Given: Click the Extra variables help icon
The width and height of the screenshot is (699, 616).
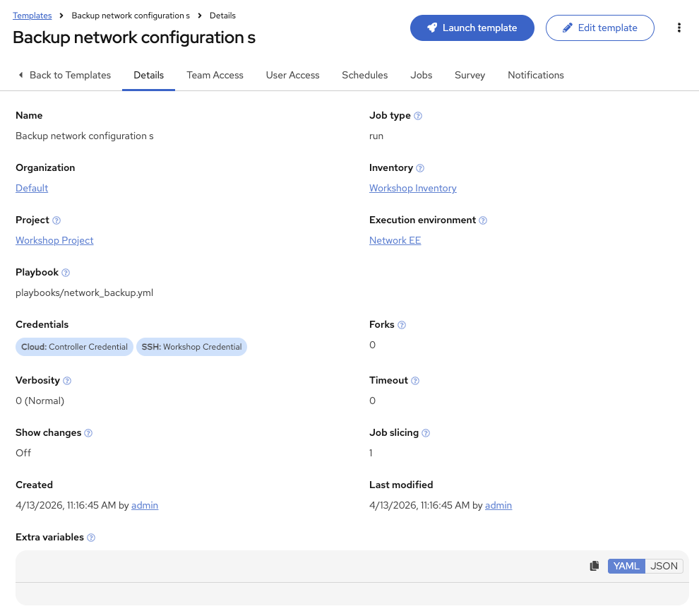Looking at the screenshot, I should pyautogui.click(x=91, y=538).
